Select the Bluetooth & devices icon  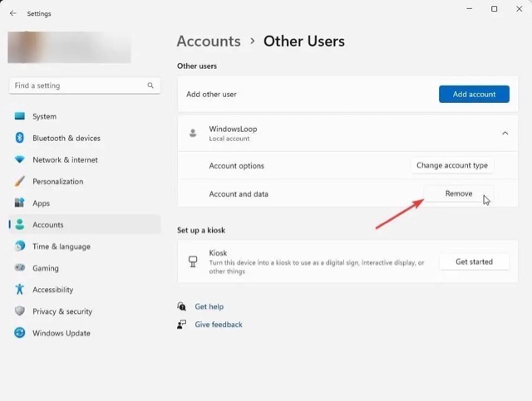pos(20,138)
